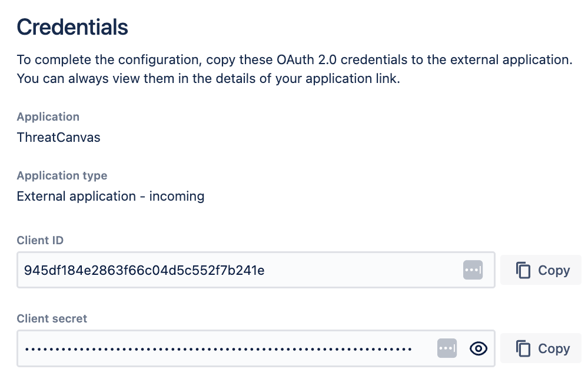Focus the Client secret input field
Viewport: 588px width, 379px height.
(x=256, y=348)
